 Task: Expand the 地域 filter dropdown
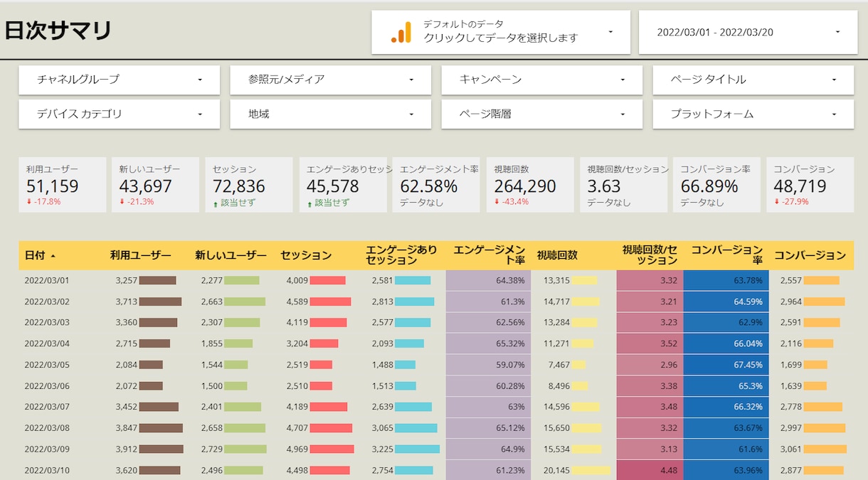(330, 114)
